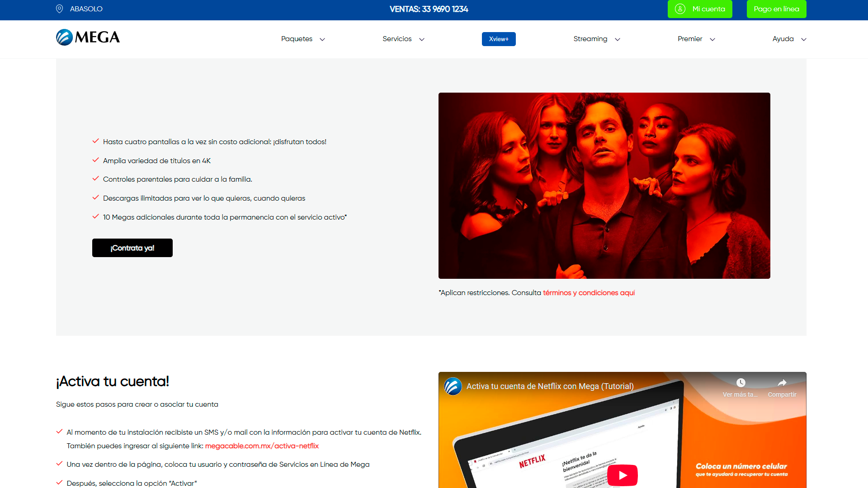Click the user profile icon in Mi cuenta
The image size is (868, 488).
coord(680,9)
